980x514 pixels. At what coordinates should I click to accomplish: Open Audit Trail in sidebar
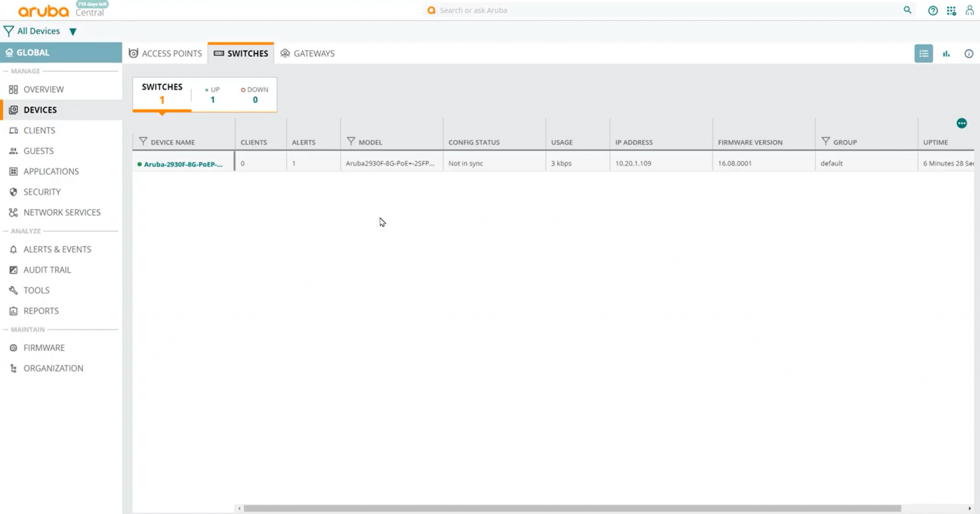pyautogui.click(x=61, y=270)
